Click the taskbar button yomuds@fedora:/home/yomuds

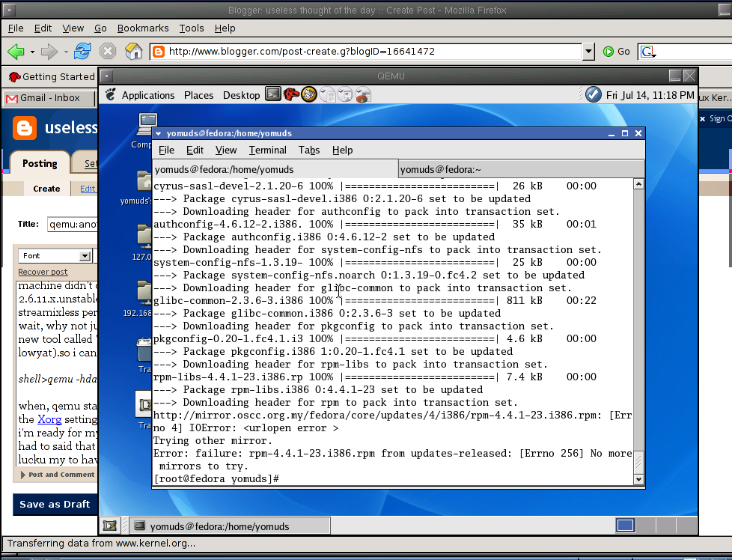[230, 526]
